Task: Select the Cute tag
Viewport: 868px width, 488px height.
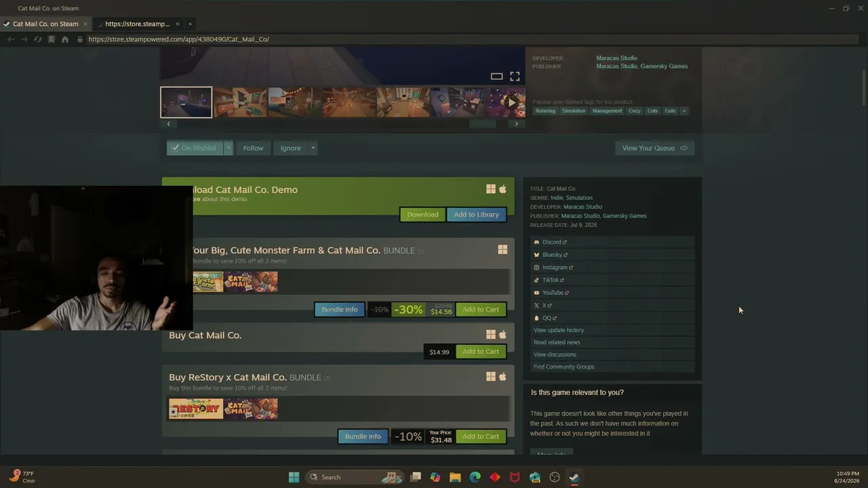Action: pos(670,111)
